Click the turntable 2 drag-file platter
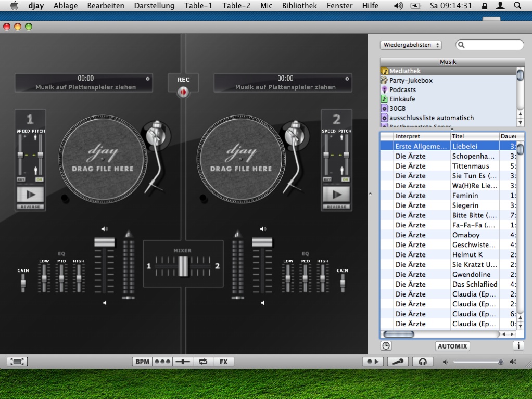 pos(241,159)
